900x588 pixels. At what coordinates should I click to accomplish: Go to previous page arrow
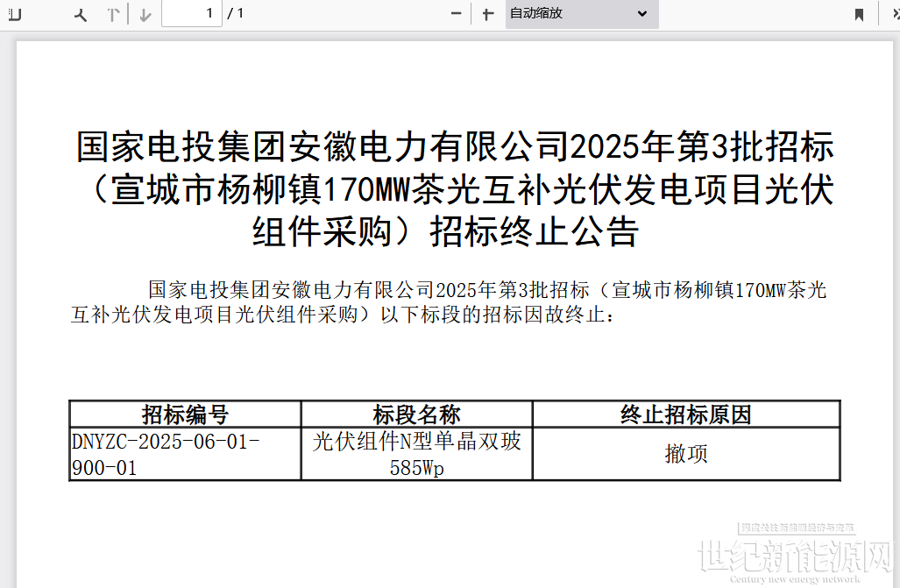(x=113, y=15)
